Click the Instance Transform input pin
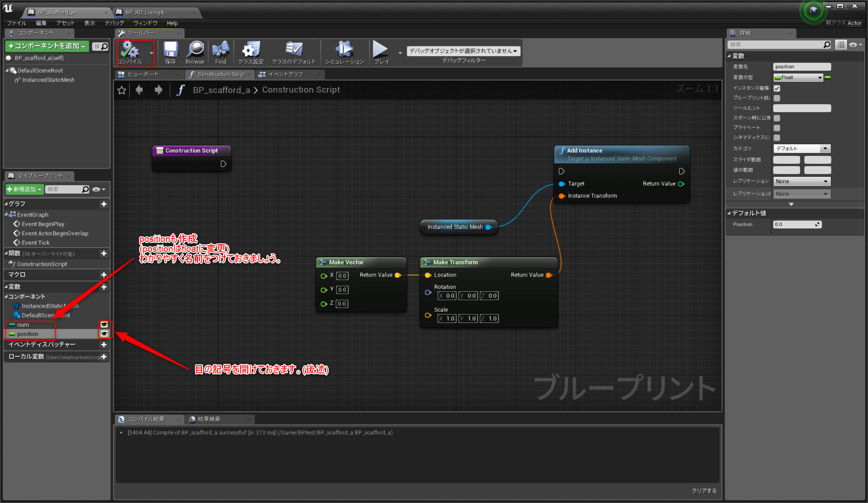 pos(562,196)
